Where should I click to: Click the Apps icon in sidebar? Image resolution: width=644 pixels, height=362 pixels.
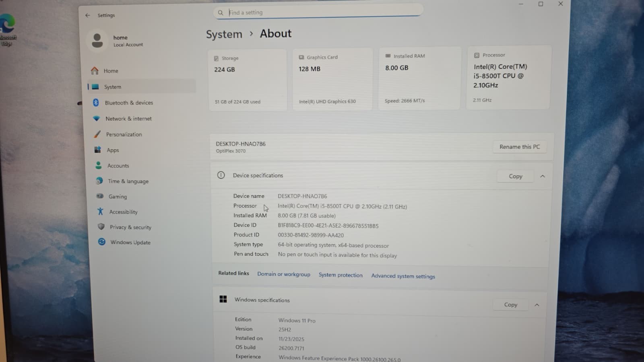[x=97, y=150]
